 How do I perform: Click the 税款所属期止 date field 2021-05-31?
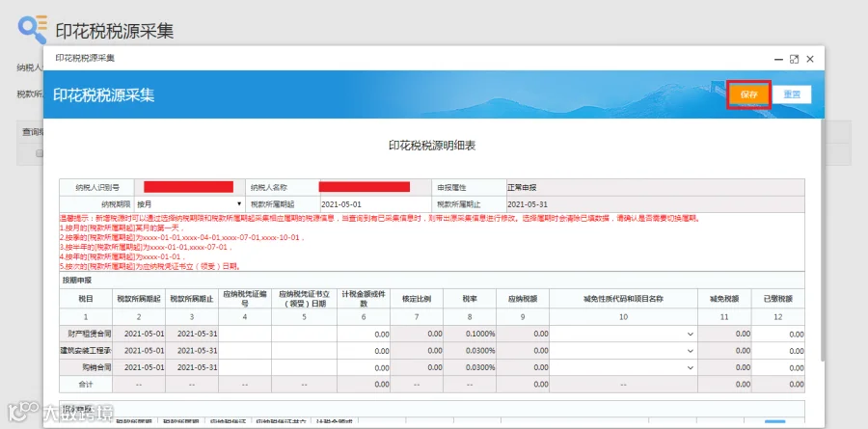point(656,204)
